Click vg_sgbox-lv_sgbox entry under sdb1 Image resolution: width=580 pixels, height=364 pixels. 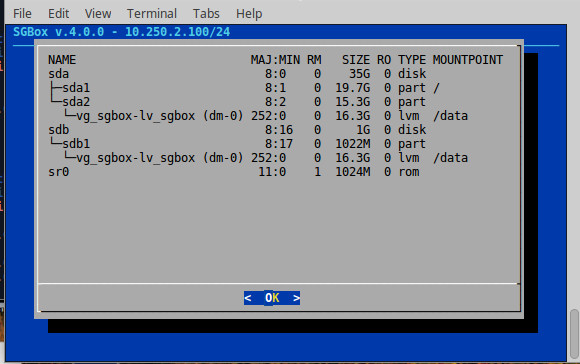pyautogui.click(x=159, y=158)
